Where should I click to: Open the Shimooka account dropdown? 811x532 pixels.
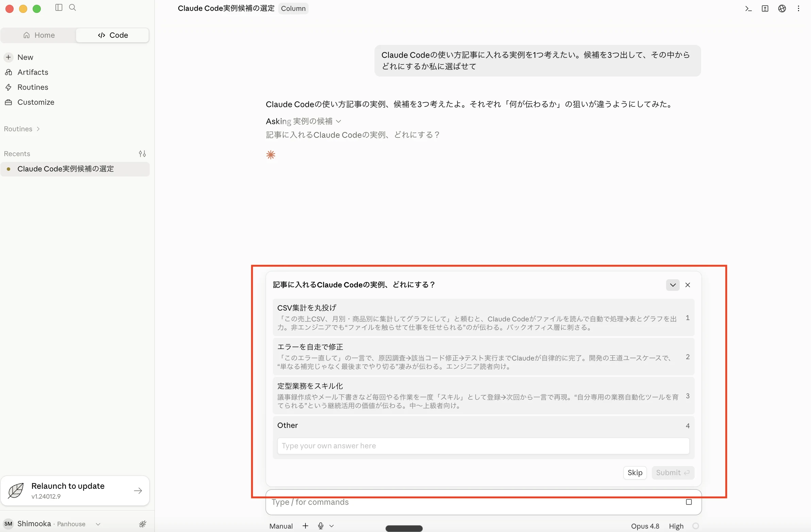(98, 524)
